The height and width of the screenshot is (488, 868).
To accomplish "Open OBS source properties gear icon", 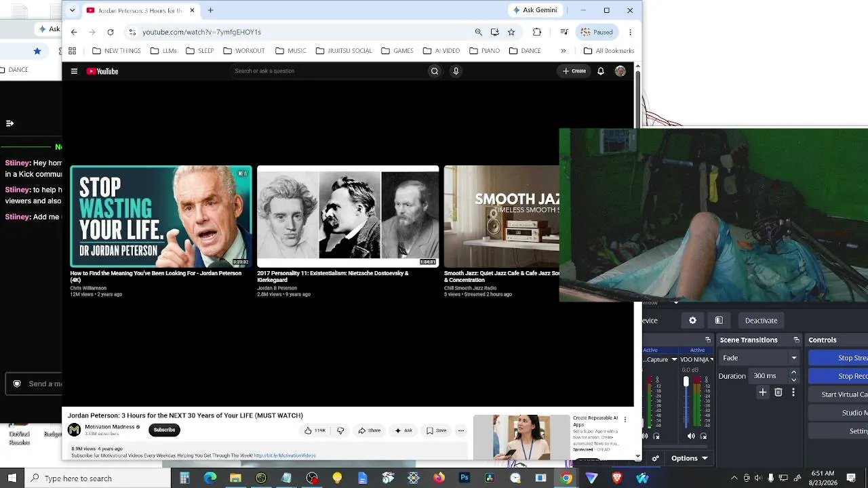I will click(x=692, y=321).
